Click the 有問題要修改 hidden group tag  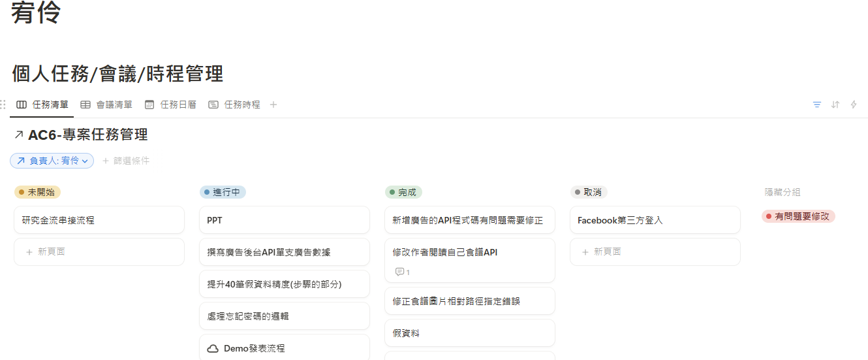tap(798, 216)
